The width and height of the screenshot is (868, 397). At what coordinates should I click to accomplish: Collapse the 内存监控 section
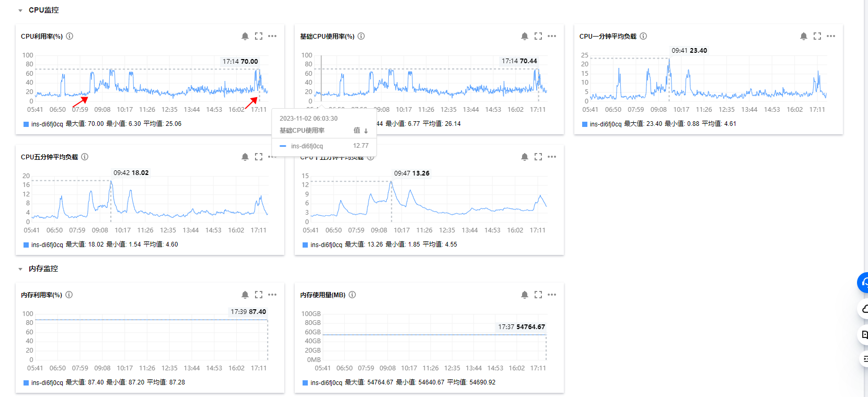point(20,269)
